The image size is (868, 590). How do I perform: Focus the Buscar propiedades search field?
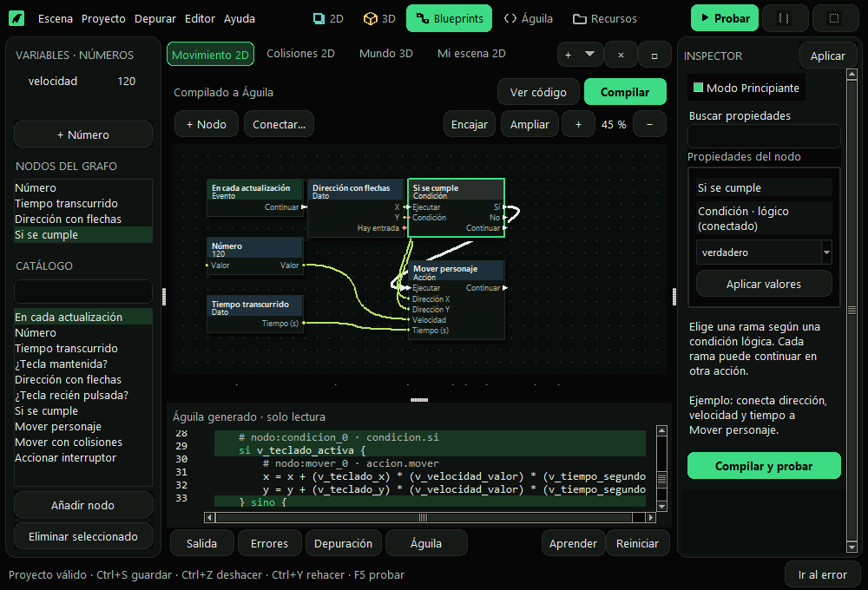764,136
